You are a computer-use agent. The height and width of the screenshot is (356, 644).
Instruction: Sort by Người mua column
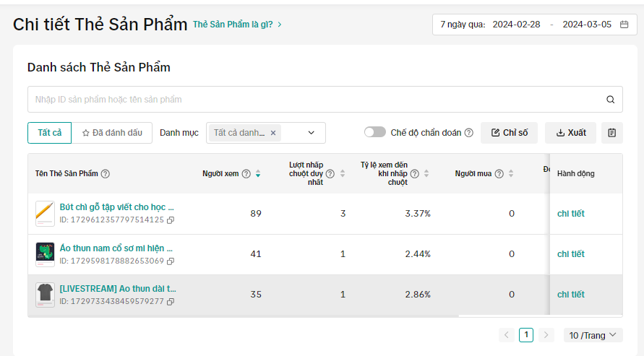[x=511, y=173]
